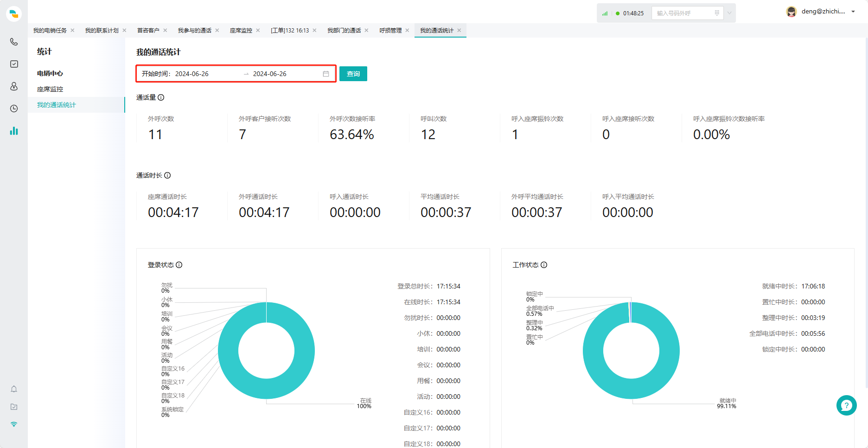Screen dimensions: 868x448
Task: Open the user account dropdown arrow
Action: click(x=853, y=12)
